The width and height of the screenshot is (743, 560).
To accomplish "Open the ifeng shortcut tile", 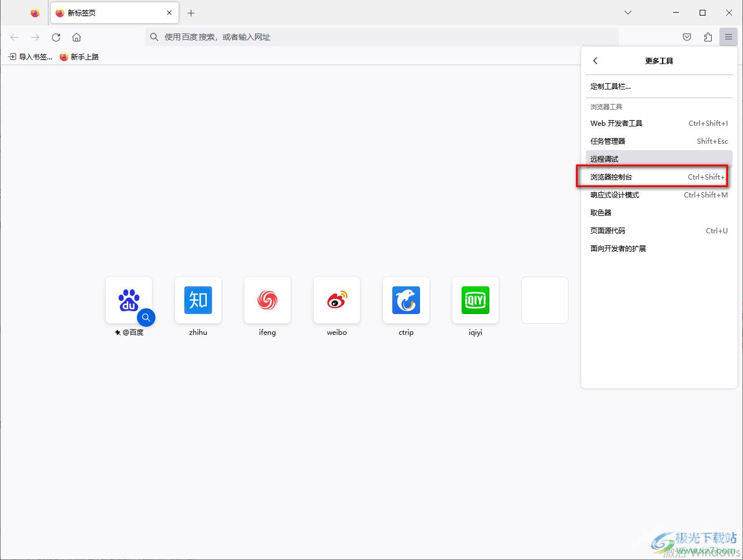I will point(268,300).
